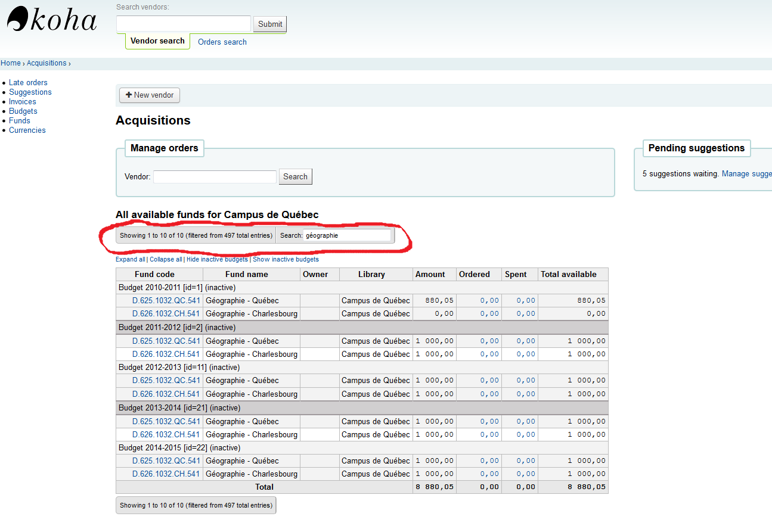
Task: Click the Koha logo
Action: tap(51, 20)
